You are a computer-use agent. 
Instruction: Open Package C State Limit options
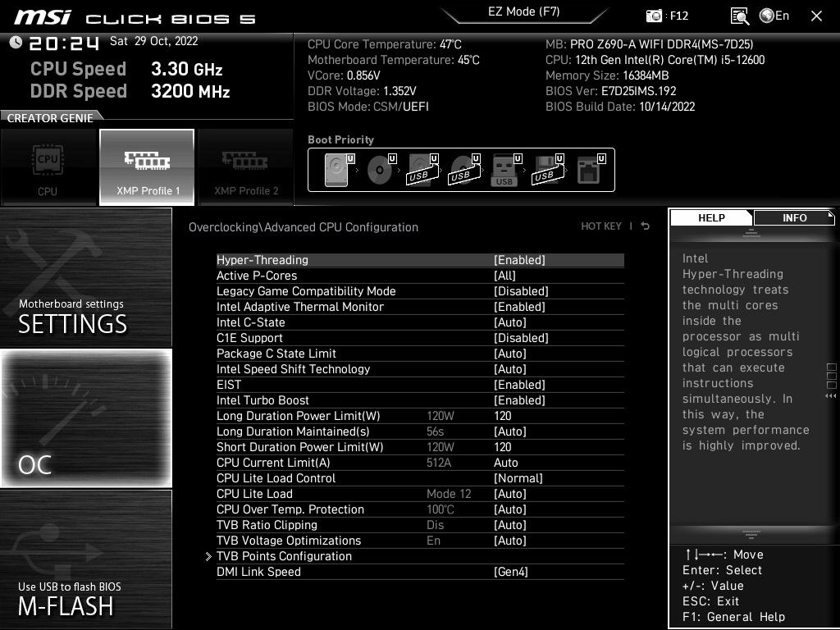pos(420,354)
